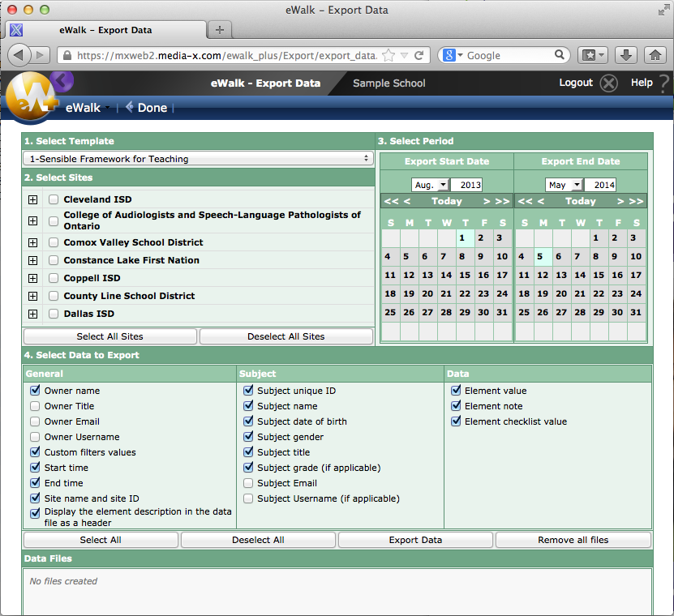Go to previous month in start calendar
The image size is (674, 616).
tap(407, 201)
